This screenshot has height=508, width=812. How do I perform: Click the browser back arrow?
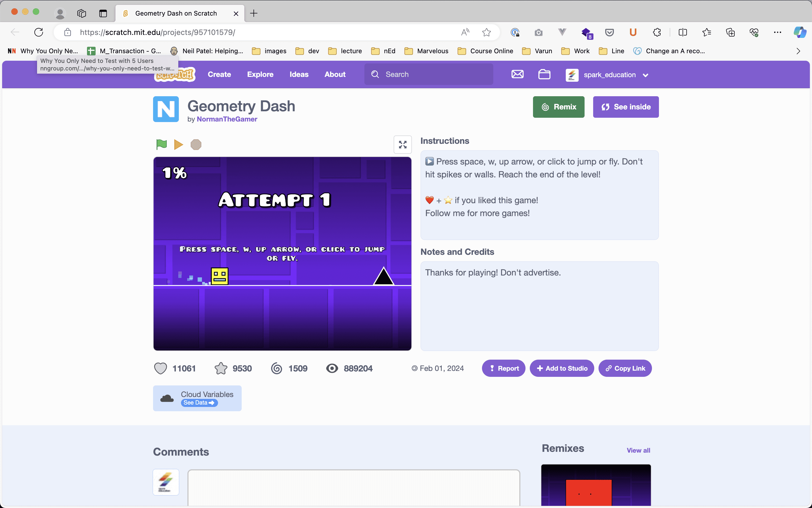pos(15,32)
